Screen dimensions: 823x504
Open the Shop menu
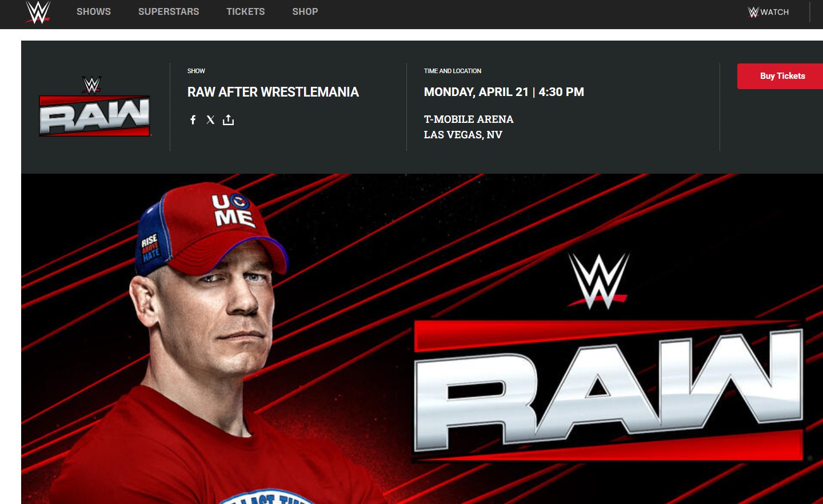click(305, 11)
